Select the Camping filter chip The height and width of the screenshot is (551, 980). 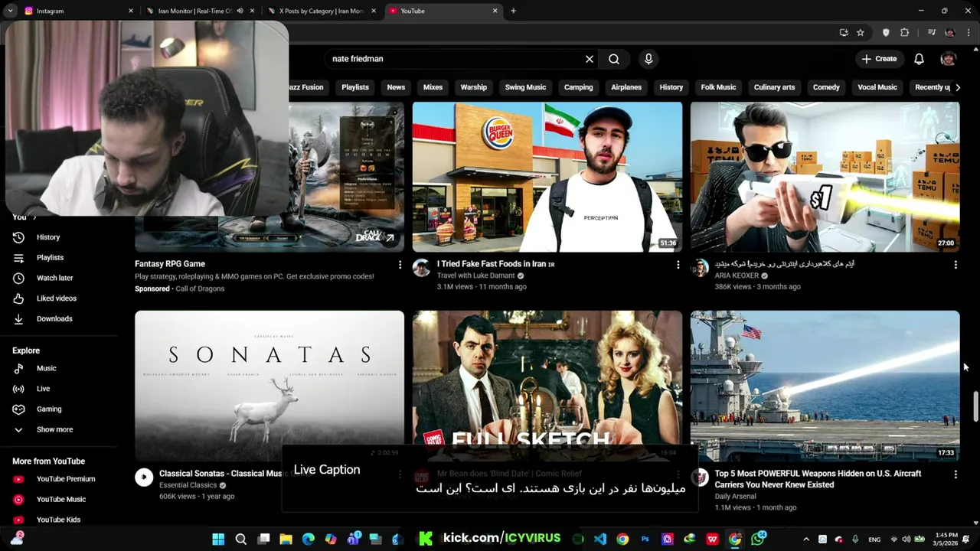[578, 87]
